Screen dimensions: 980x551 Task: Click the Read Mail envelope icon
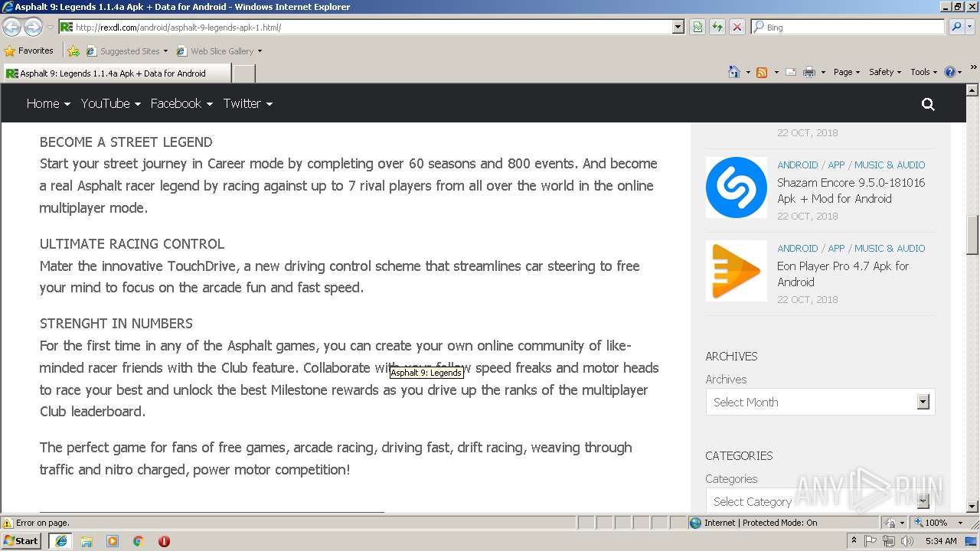[x=790, y=72]
